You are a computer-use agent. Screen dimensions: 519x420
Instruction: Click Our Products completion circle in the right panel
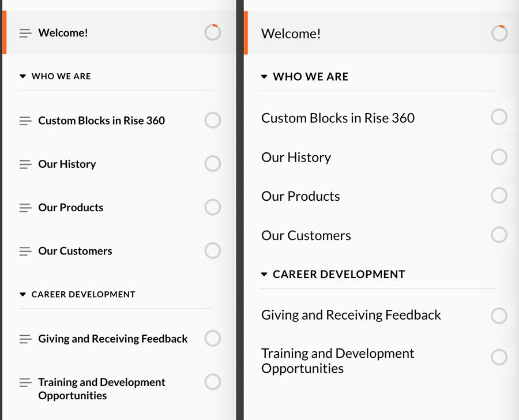click(499, 196)
